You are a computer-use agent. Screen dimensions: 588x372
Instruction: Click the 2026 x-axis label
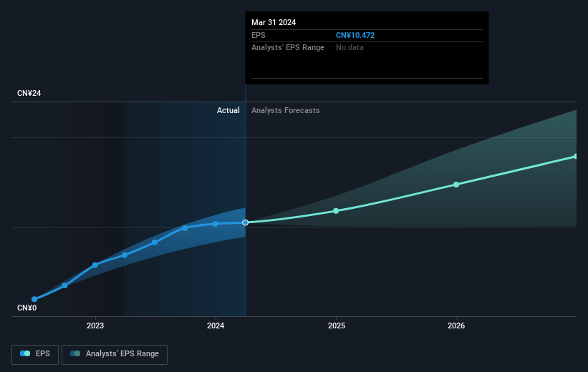[456, 325]
